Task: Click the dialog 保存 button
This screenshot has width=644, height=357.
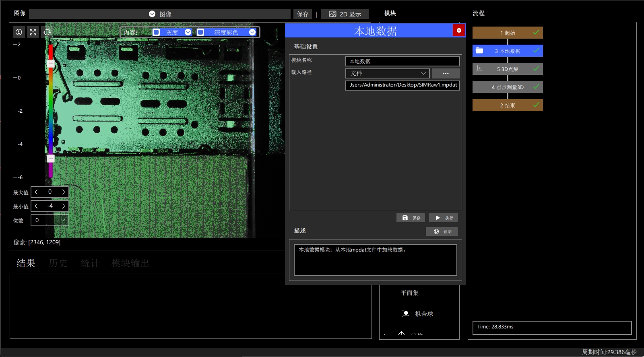Action: pos(411,218)
